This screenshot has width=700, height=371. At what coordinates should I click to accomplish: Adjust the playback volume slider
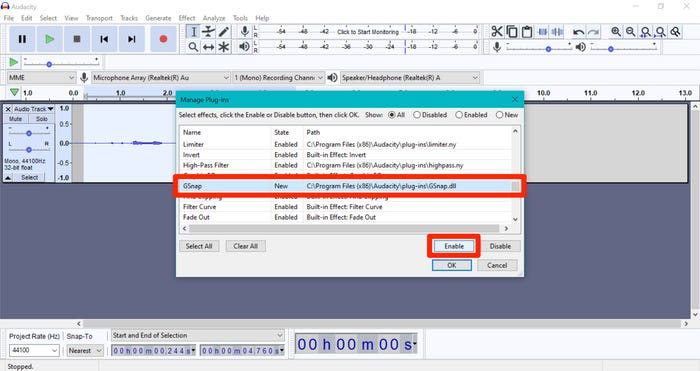[x=623, y=47]
